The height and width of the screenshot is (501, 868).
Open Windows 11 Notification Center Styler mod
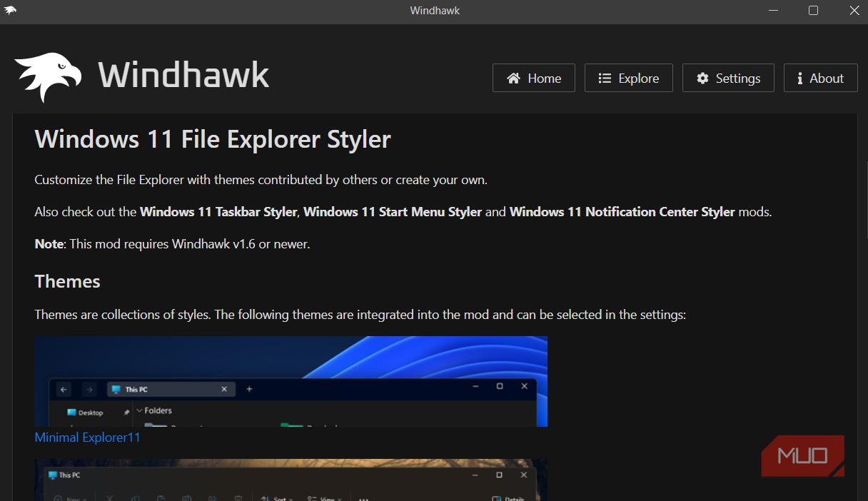(x=622, y=212)
